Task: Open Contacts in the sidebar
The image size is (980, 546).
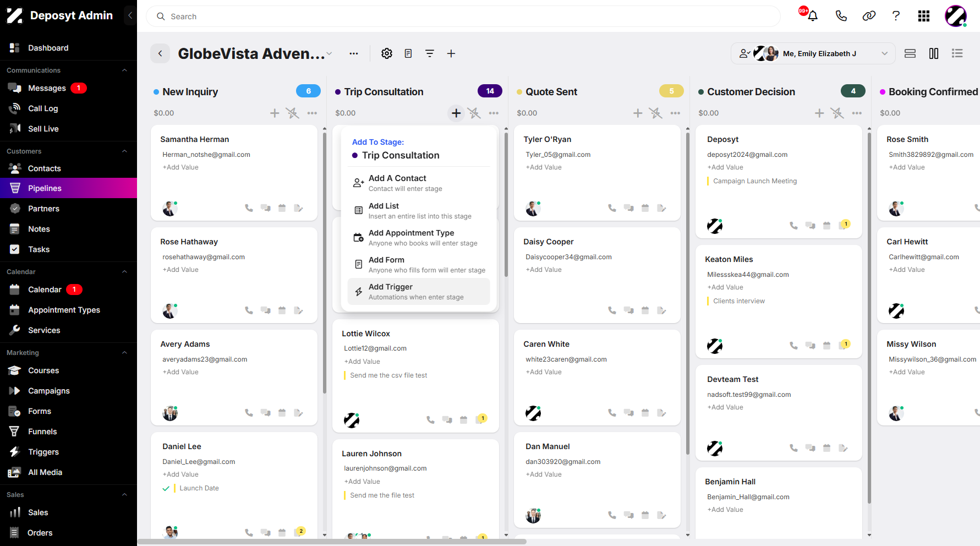Action: (44, 168)
